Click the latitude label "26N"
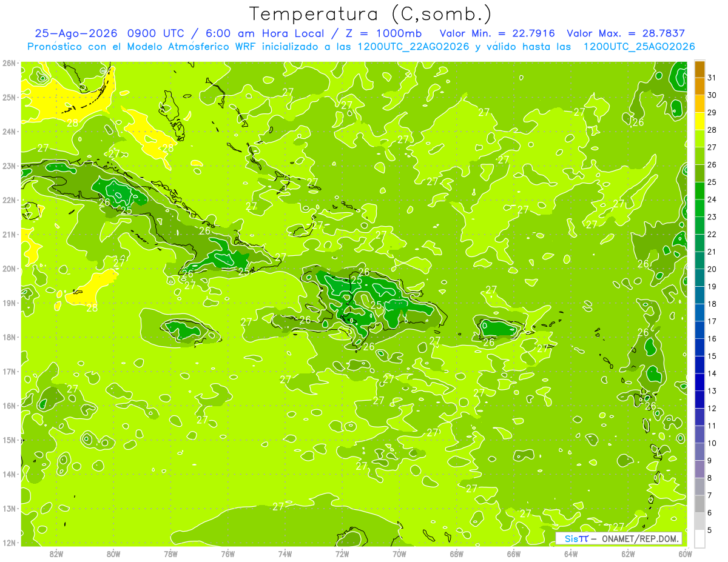 click(x=9, y=63)
